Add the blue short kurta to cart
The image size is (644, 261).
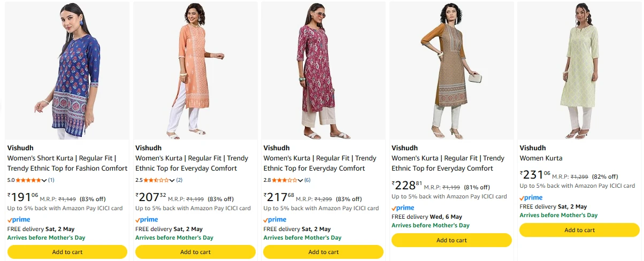click(67, 252)
